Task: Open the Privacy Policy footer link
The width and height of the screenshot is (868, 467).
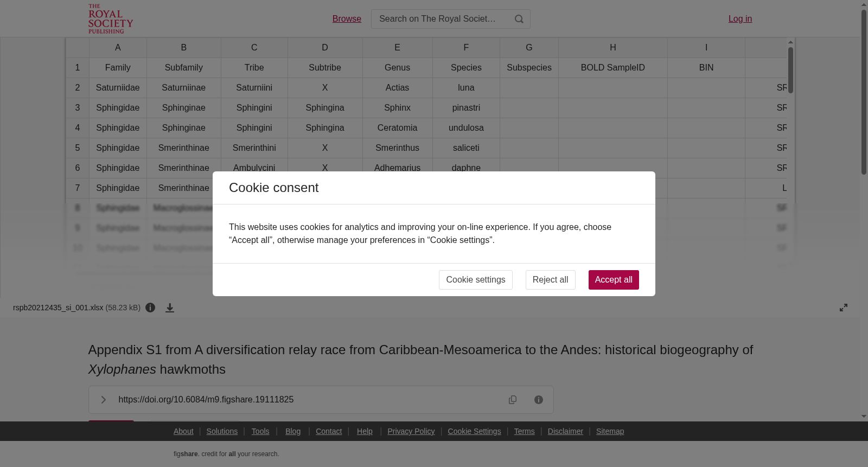Action: (411, 431)
